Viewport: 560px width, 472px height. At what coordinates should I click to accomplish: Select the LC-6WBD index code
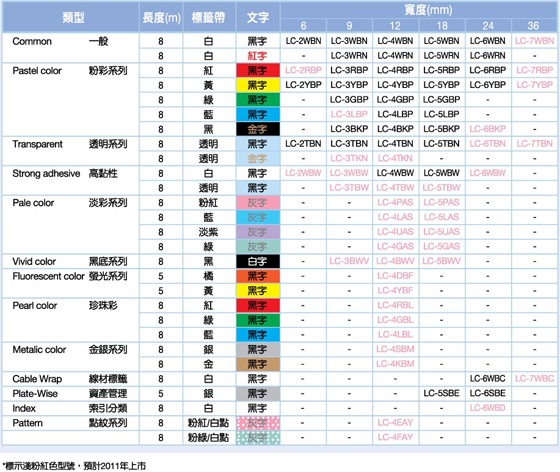488,408
